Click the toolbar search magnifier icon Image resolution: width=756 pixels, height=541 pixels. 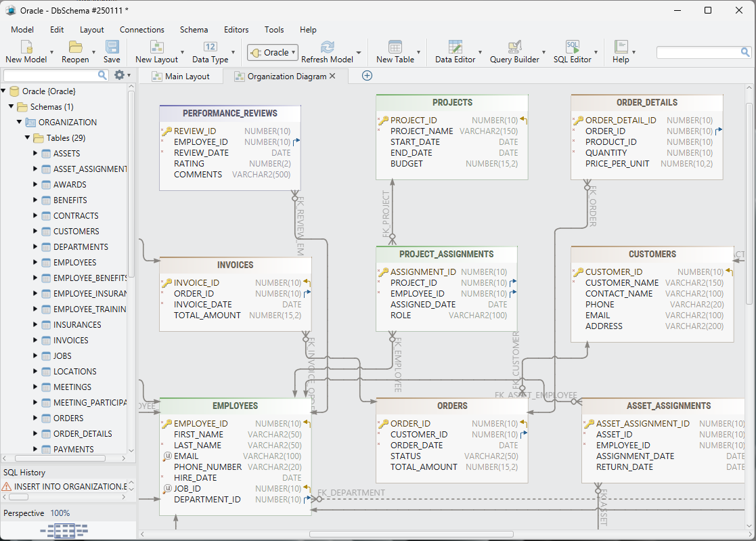745,52
